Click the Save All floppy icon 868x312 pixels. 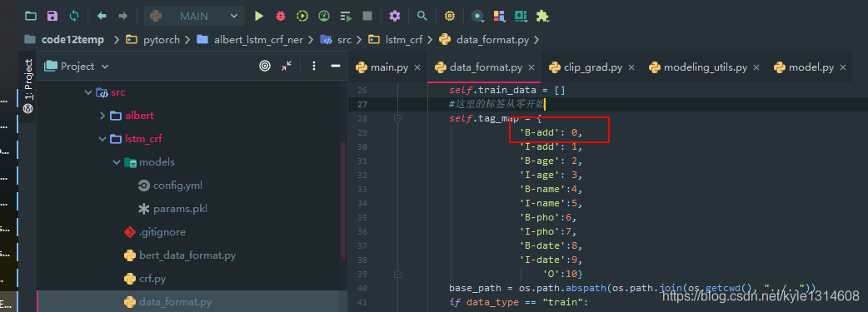[52, 16]
